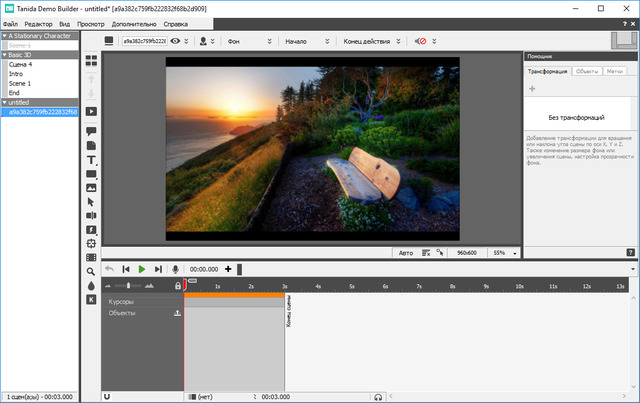Image resolution: width=640 pixels, height=403 pixels.
Task: Toggle scene visibility eye icon
Action: point(175,41)
